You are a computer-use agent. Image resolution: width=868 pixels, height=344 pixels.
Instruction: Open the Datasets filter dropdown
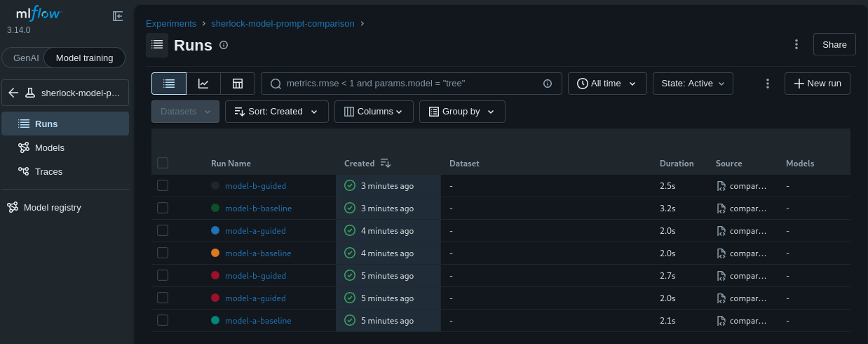tap(186, 112)
